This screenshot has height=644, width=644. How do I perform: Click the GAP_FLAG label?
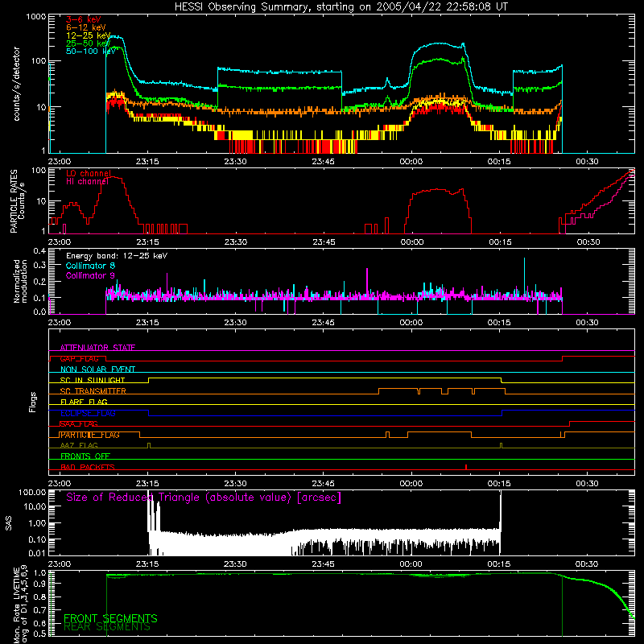pyautogui.click(x=79, y=358)
